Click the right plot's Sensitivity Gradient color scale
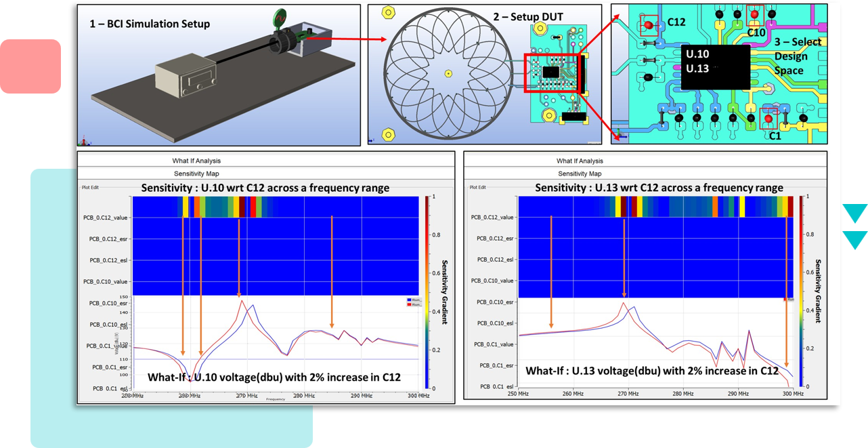 pos(802,291)
